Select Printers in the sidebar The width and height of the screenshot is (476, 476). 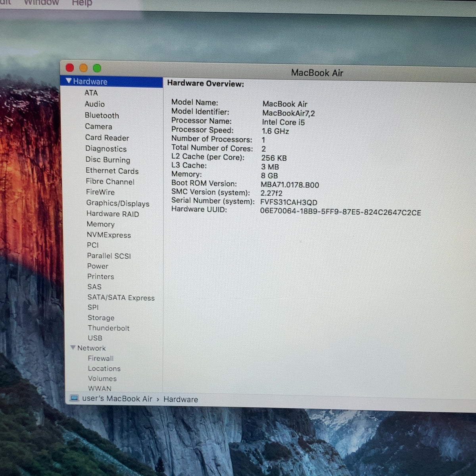[100, 276]
